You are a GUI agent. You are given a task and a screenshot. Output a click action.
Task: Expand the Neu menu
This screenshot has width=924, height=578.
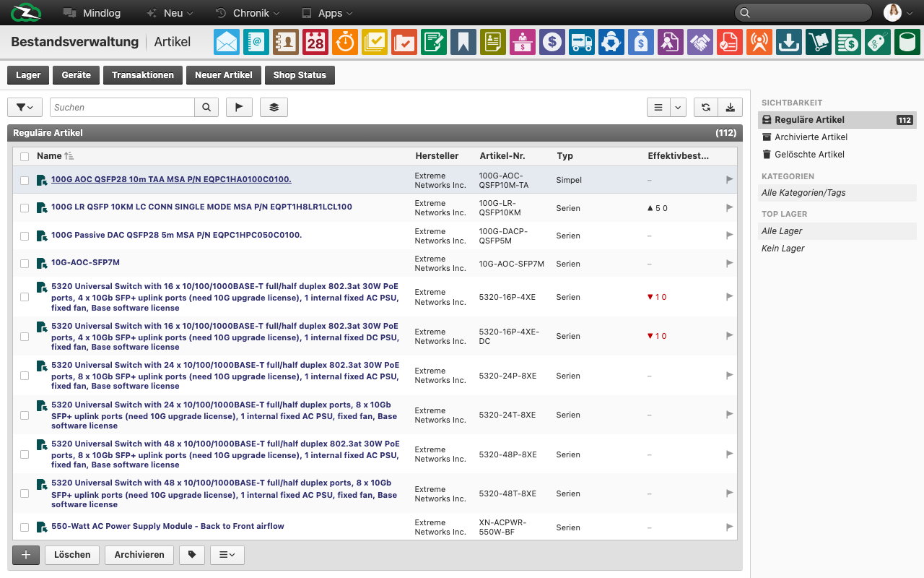coord(170,13)
